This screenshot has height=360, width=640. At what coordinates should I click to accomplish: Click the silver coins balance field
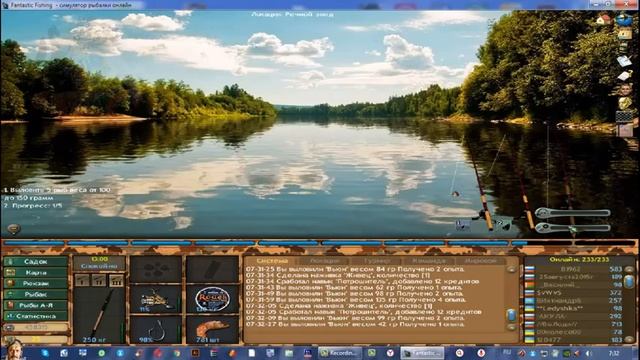[x=36, y=327]
